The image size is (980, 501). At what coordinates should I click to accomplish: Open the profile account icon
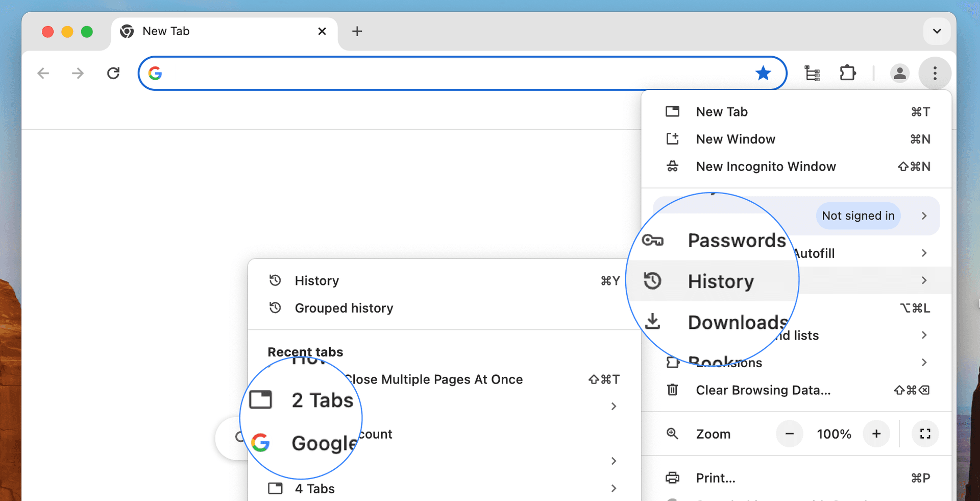coord(900,73)
